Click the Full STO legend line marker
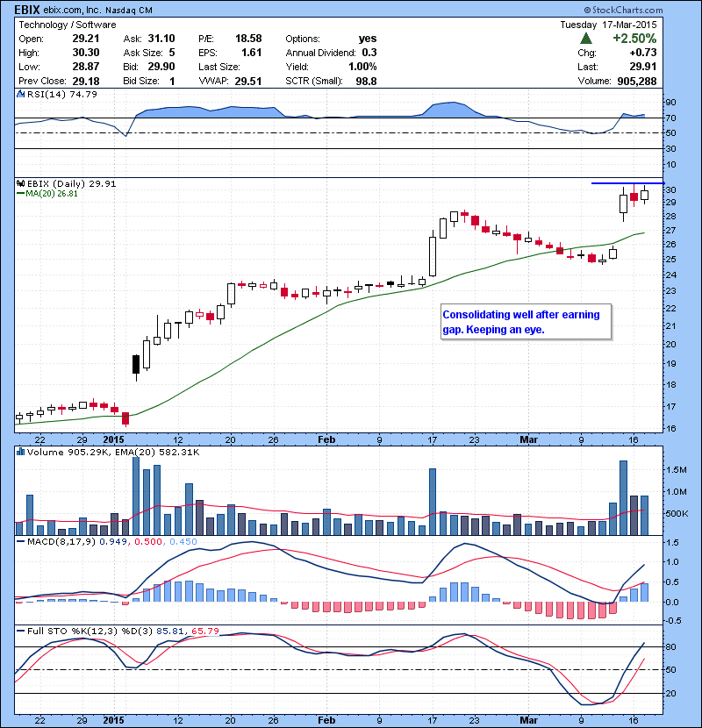Screen dimensions: 702x728 (20, 631)
